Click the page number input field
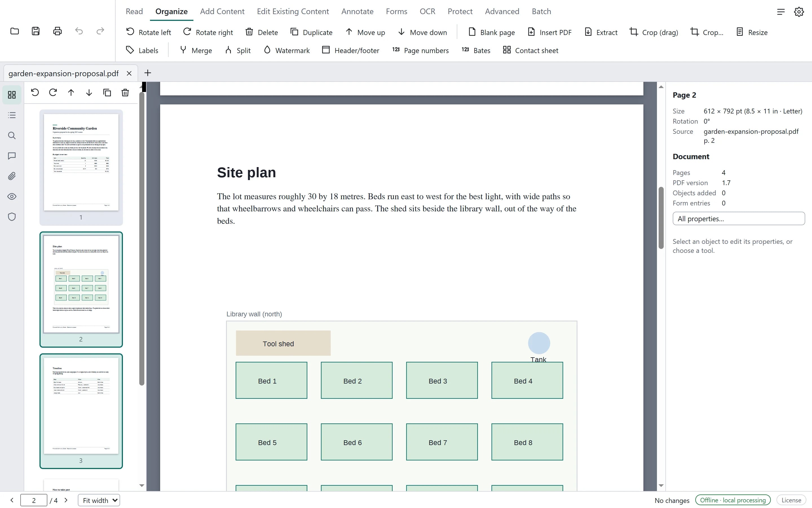812x508 pixels. 34,500
